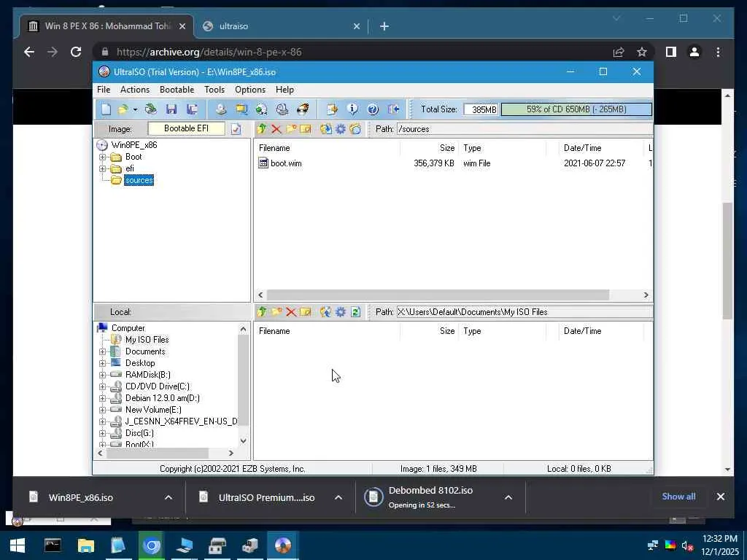Expand the Boot folder in image tree
The image size is (747, 560).
[102, 157]
